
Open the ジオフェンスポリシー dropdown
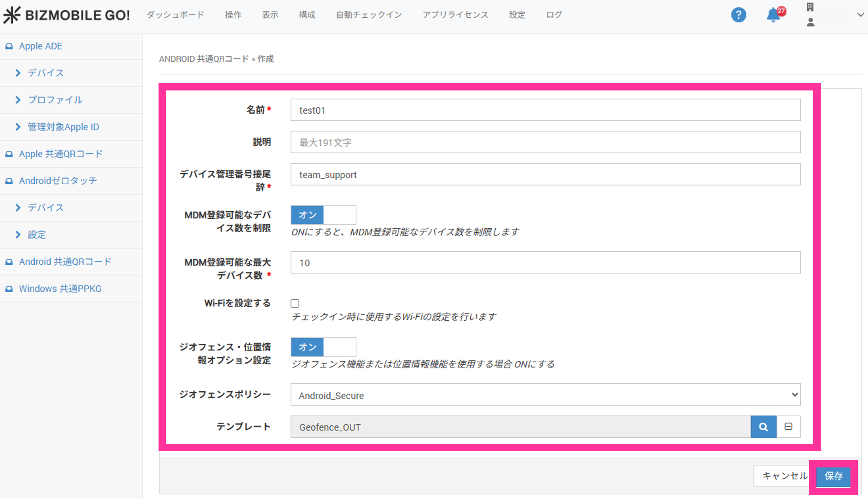[545, 395]
